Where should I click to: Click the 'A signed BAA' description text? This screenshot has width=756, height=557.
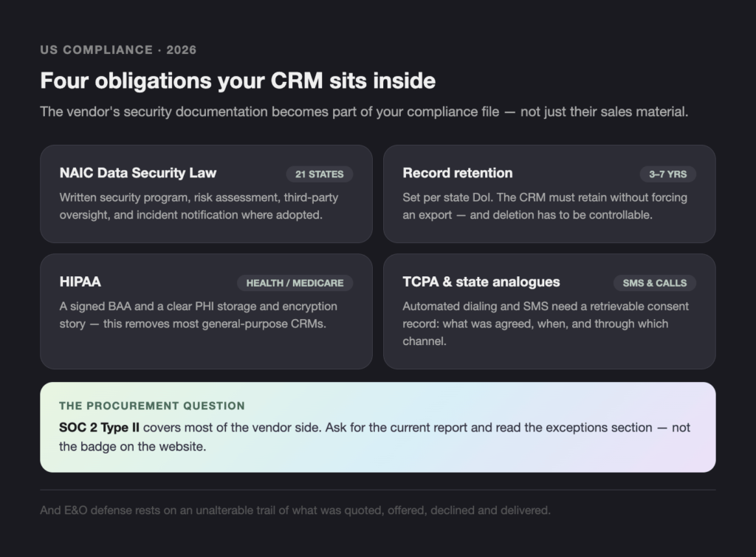[198, 315]
